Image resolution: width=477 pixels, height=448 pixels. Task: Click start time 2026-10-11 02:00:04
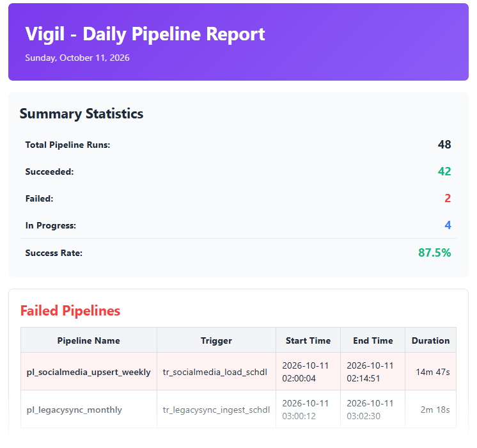click(306, 372)
